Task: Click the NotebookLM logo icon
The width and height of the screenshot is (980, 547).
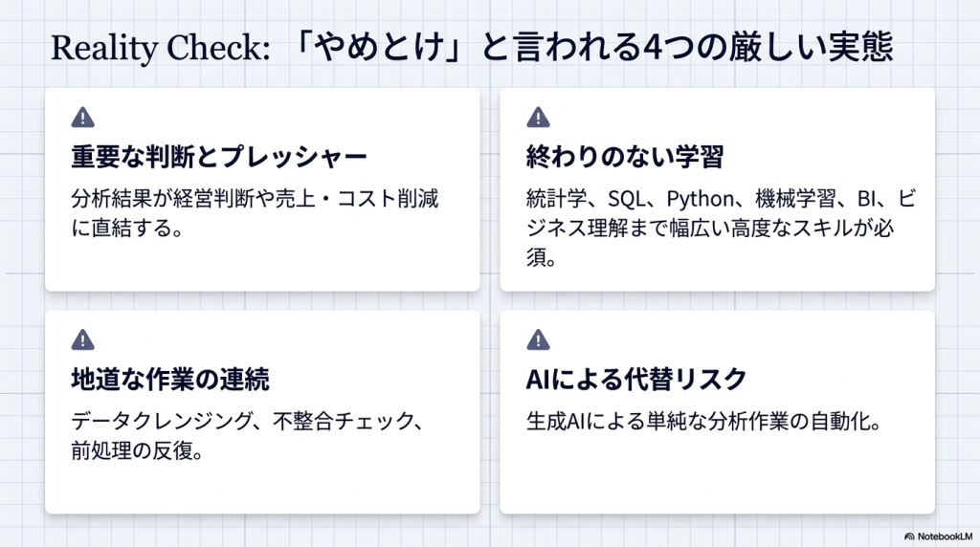Action: point(908,536)
